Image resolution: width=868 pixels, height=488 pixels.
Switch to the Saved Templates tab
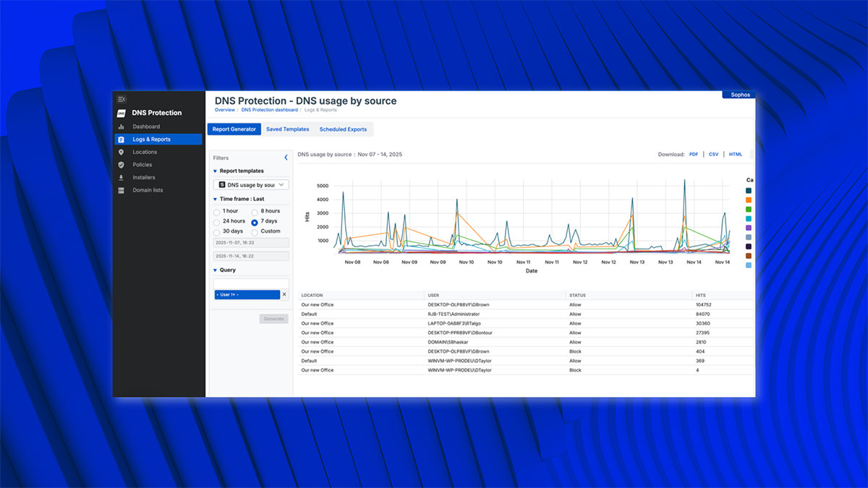(287, 129)
